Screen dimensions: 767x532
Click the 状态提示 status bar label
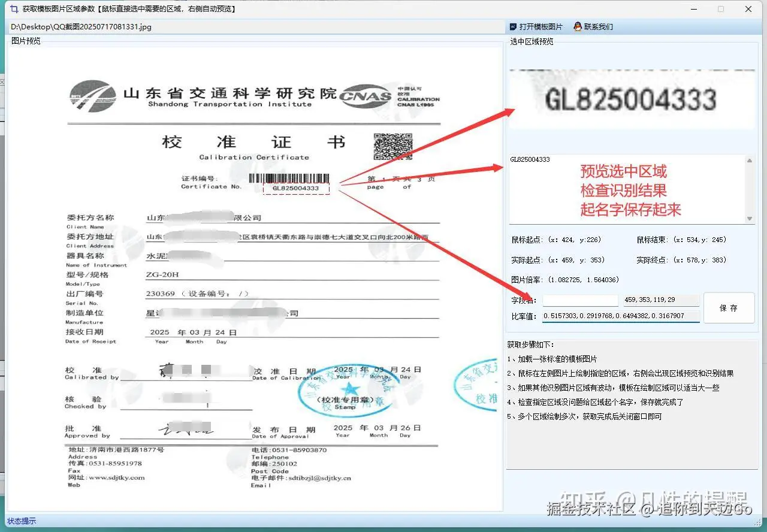(x=22, y=521)
